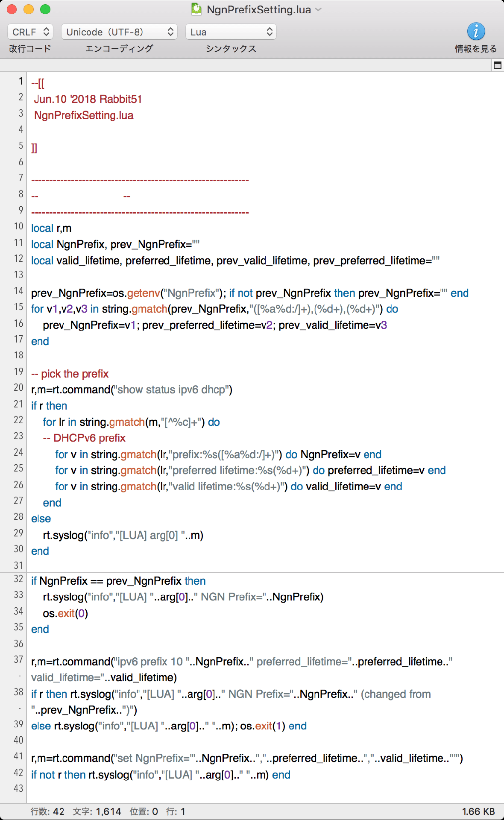The height and width of the screenshot is (820, 504).
Task: Click 'getenv' on line 14
Action: pyautogui.click(x=144, y=293)
